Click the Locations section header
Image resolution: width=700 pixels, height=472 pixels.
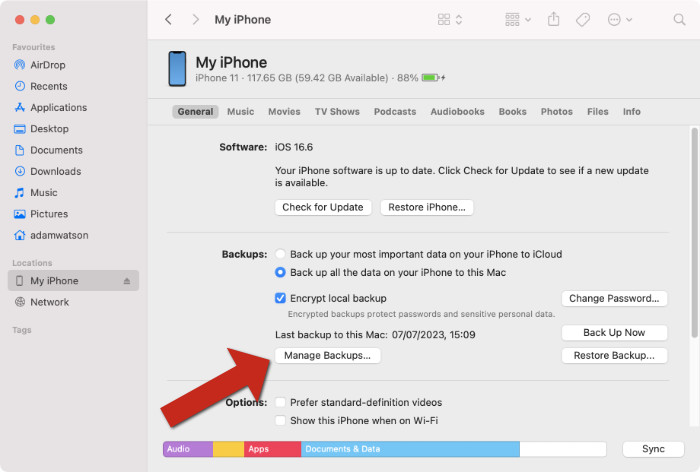click(x=32, y=263)
